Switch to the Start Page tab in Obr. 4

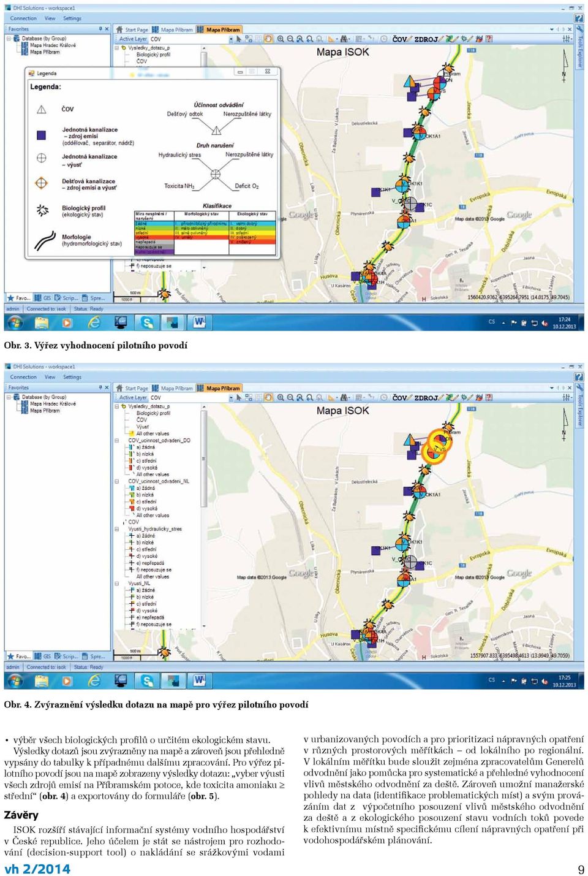coord(132,388)
